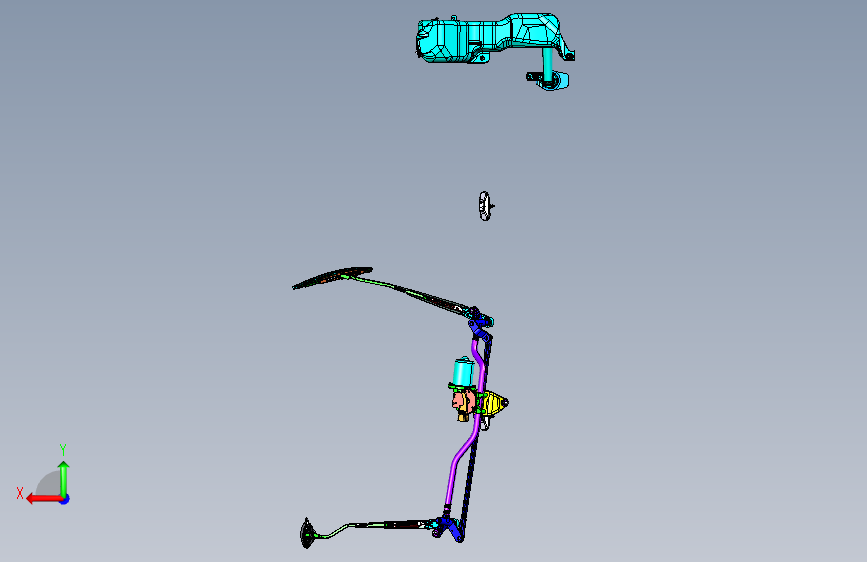Click the green Y axis arrow on triad
Viewport: 867px width, 562px height.
pyautogui.click(x=64, y=478)
